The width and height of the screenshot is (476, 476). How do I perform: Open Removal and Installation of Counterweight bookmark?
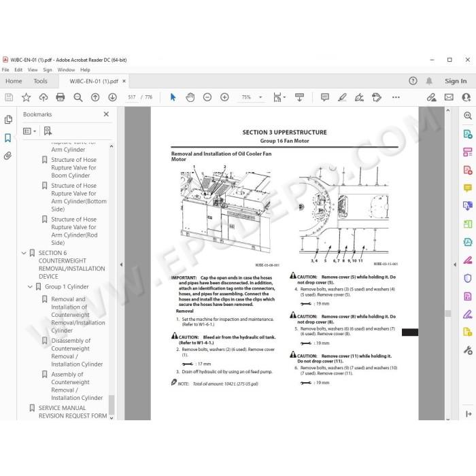coord(78,315)
